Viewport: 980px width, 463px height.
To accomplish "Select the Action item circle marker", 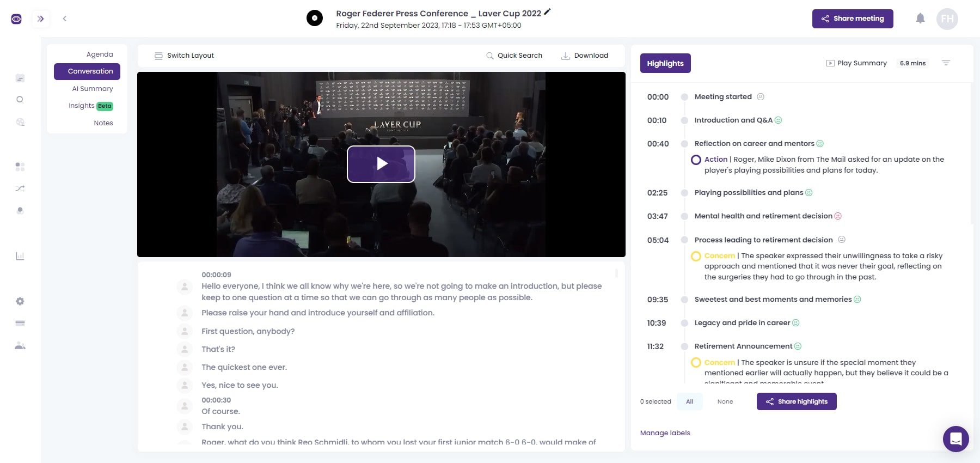I will 696,160.
